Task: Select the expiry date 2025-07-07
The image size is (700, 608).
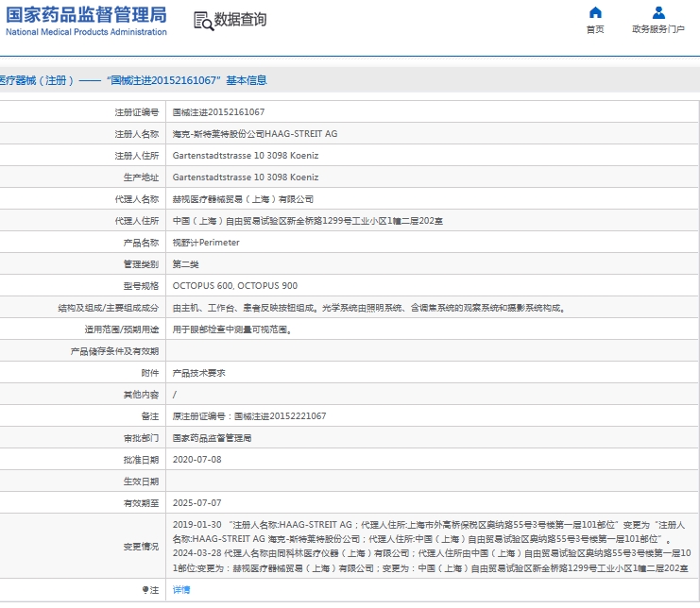Action: click(x=196, y=503)
